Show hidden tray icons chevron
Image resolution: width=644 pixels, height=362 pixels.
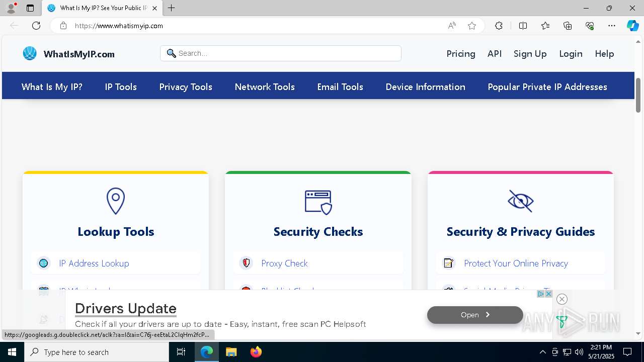[542, 352]
